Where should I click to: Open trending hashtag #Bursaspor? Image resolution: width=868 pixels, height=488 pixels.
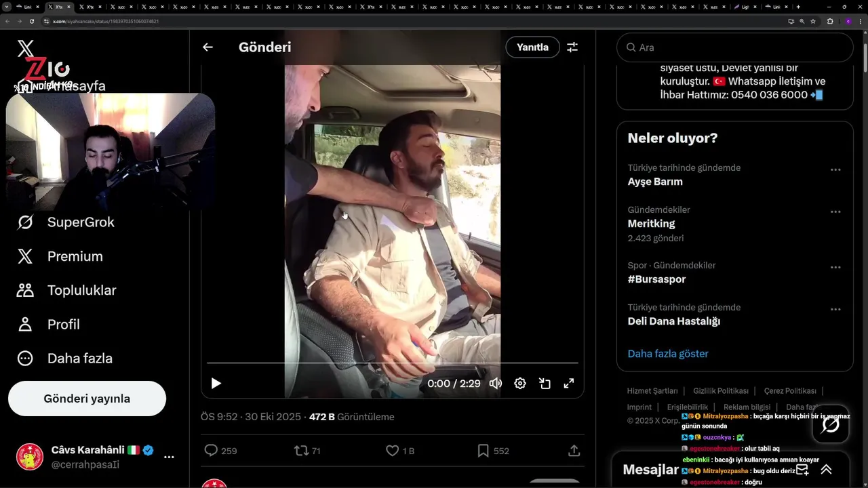(656, 279)
